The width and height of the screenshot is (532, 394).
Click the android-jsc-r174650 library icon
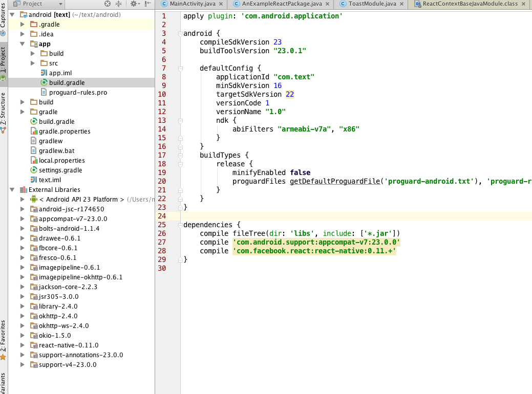(34, 209)
